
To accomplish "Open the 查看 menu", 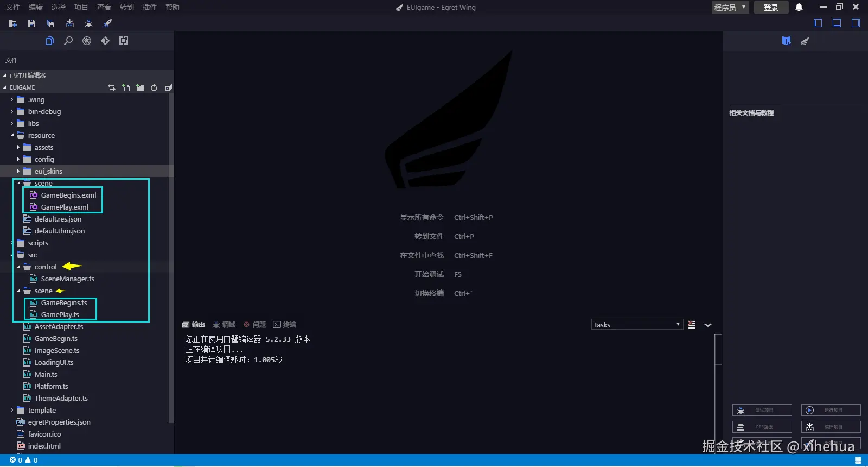I will (x=104, y=7).
